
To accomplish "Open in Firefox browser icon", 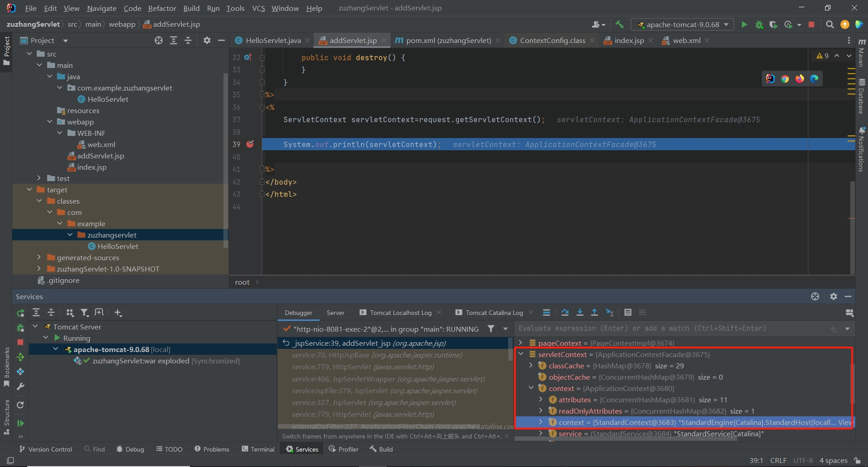I will pos(800,79).
